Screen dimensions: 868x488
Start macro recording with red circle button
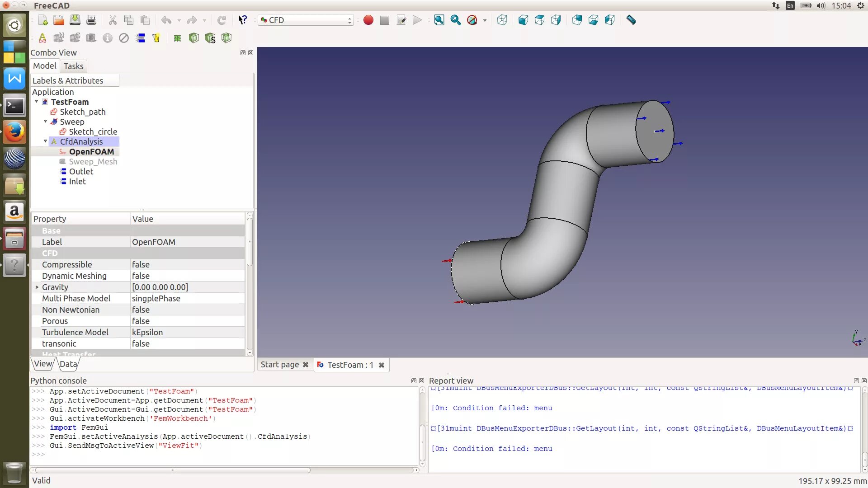click(368, 20)
